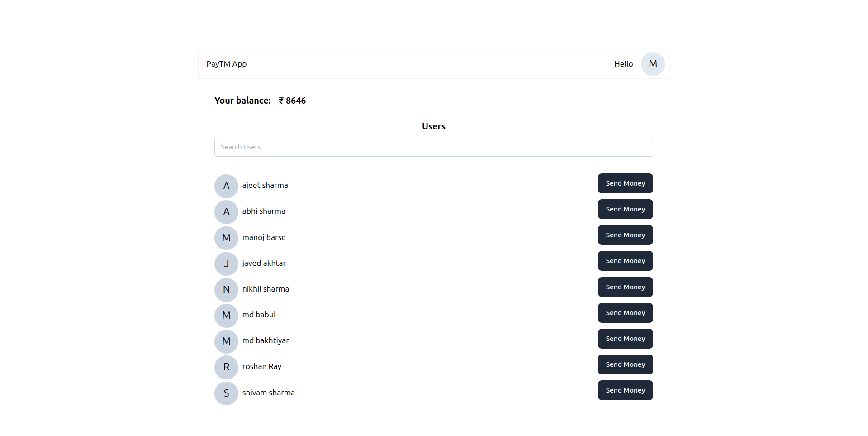Image resolution: width=868 pixels, height=436 pixels.
Task: Select abhi sharma's avatar icon
Action: pos(226,211)
